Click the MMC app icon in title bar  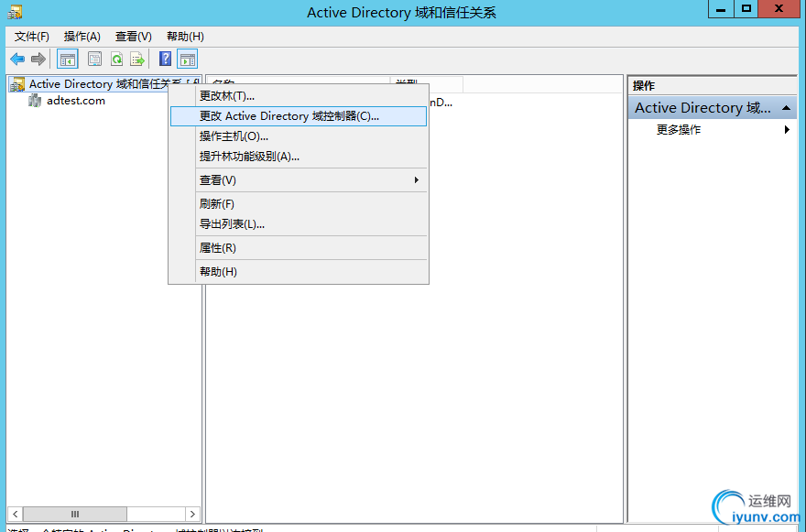point(15,12)
